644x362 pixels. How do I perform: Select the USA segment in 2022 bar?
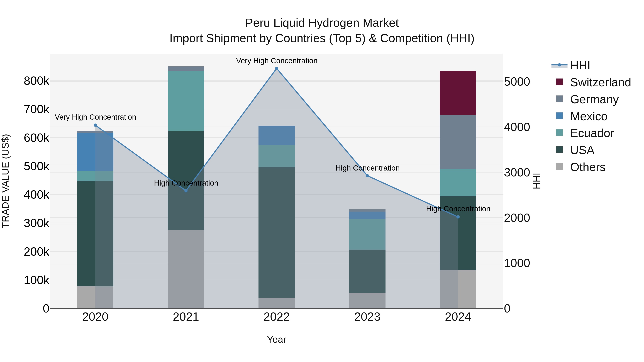(x=277, y=233)
